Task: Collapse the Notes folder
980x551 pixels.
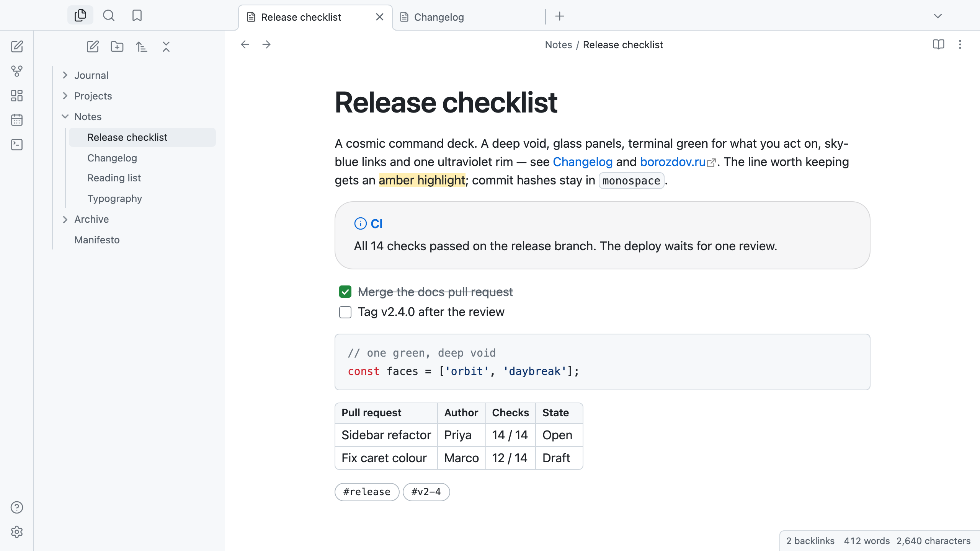Action: click(65, 117)
